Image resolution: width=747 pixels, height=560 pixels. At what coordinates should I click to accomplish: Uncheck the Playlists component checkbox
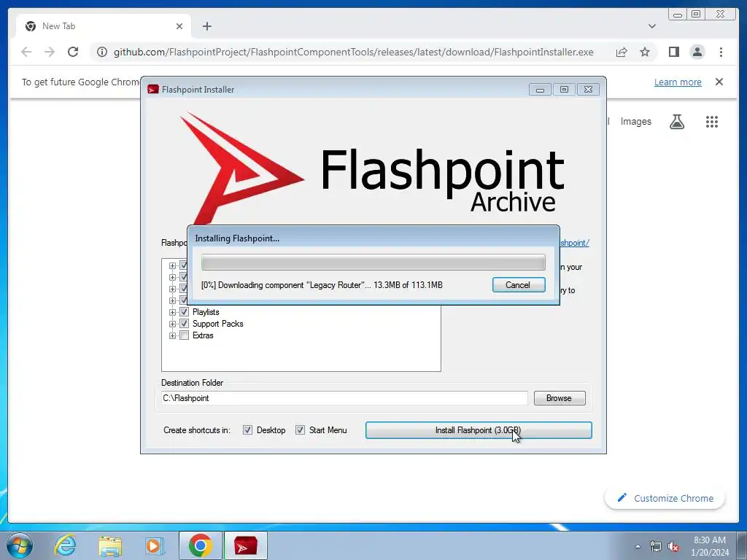[184, 312]
